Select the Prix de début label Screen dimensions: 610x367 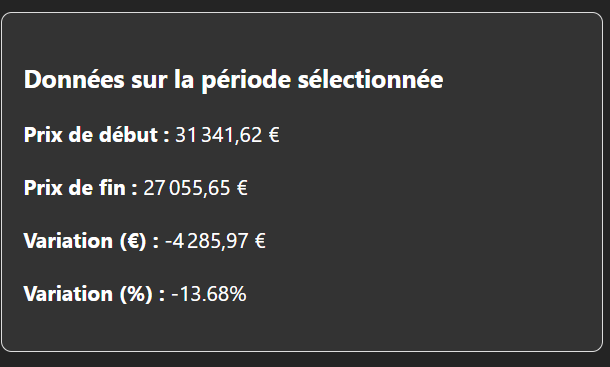[x=96, y=135]
